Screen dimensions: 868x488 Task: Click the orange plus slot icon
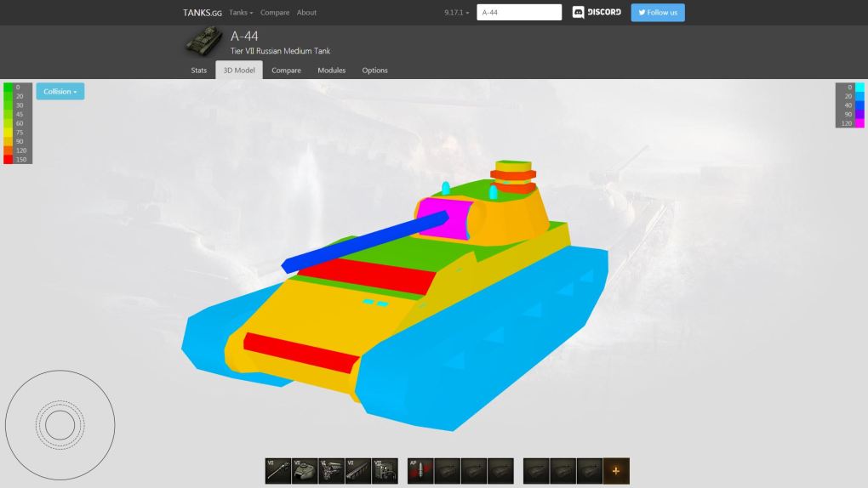[616, 470]
